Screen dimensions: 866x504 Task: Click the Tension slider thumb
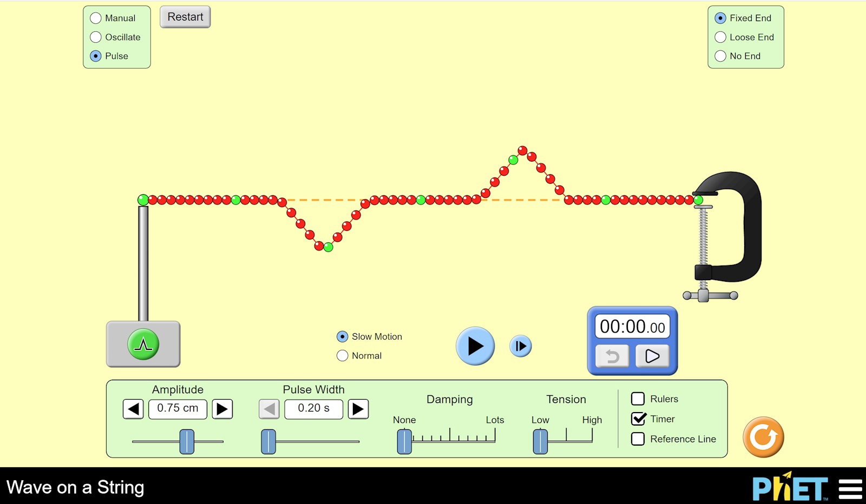[540, 441]
